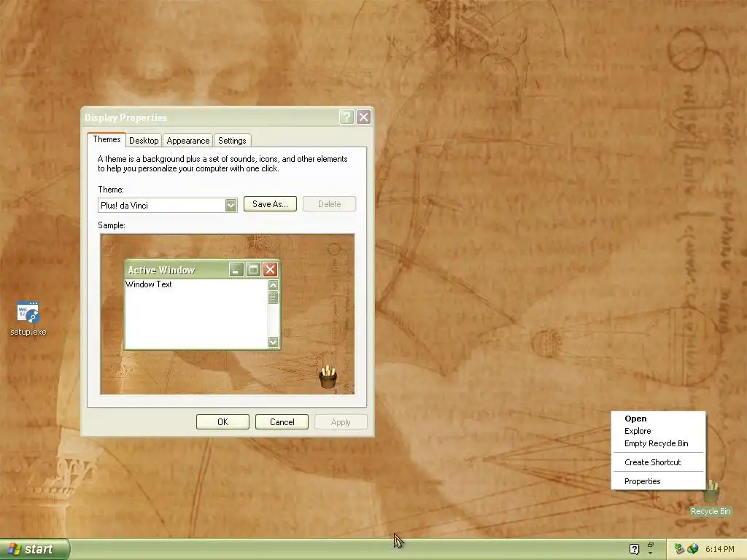Click the Plus! da Vinci theme combo box
This screenshot has width=747, height=560.
(x=167, y=205)
